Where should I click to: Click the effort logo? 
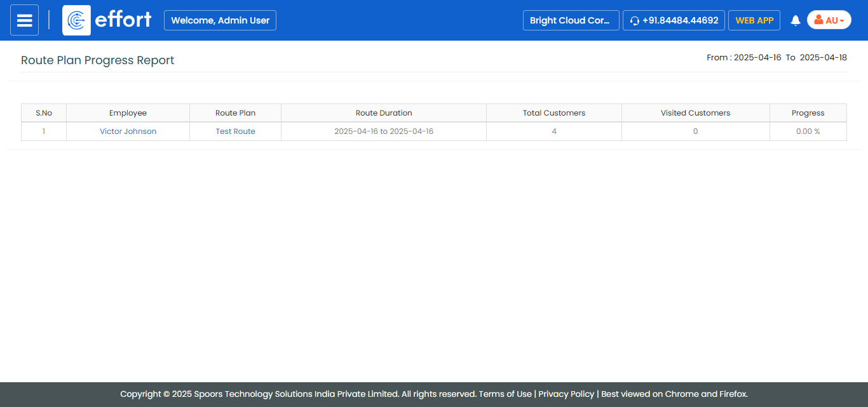(x=107, y=20)
